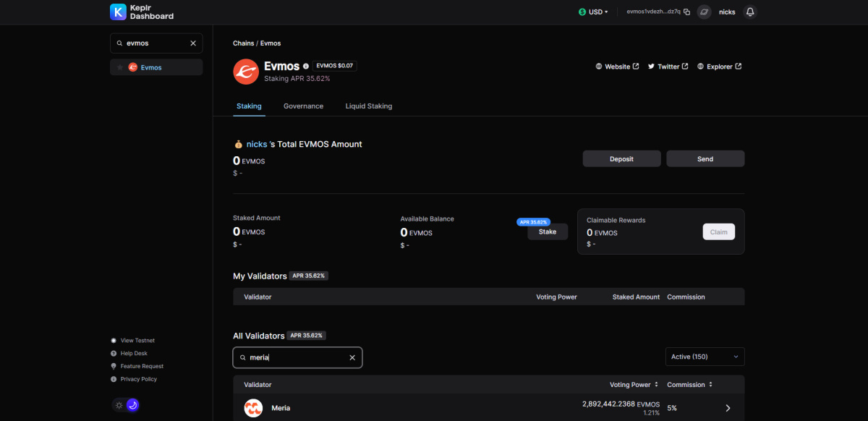
Task: Click the Meria validator logo
Action: tap(253, 408)
